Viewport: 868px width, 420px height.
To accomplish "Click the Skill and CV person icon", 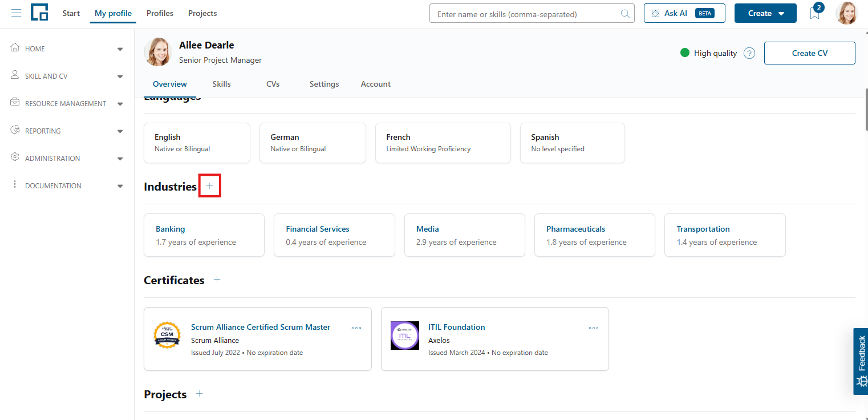I will coord(15,75).
